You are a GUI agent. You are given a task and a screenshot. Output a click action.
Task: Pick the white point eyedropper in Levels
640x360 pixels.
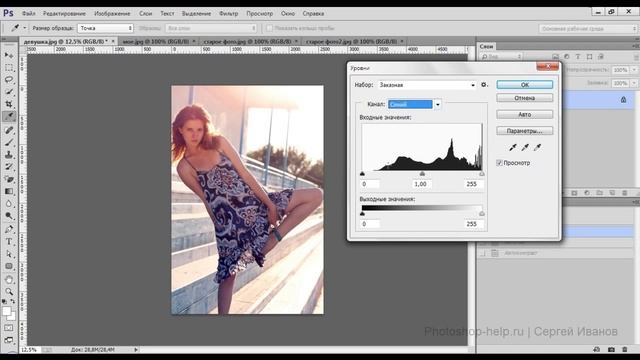[538, 147]
